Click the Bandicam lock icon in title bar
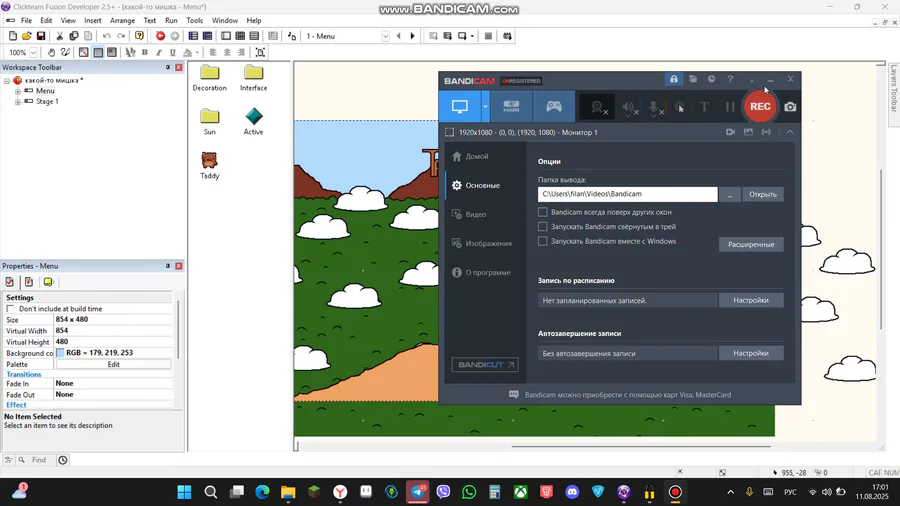 click(674, 79)
